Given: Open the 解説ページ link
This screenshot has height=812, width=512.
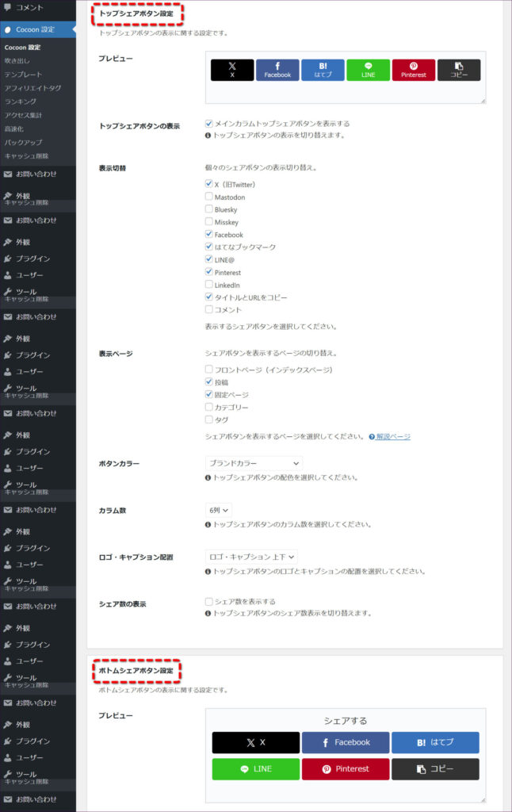Looking at the screenshot, I should click(x=393, y=437).
